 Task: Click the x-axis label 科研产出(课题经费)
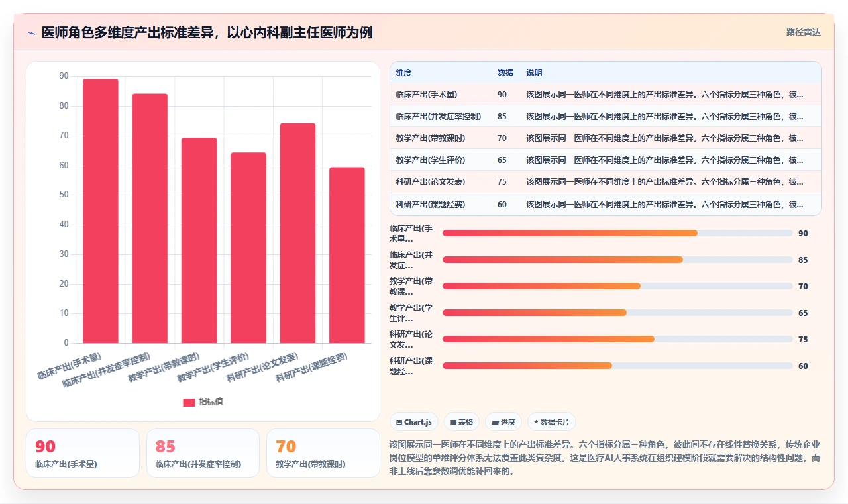coord(311,368)
